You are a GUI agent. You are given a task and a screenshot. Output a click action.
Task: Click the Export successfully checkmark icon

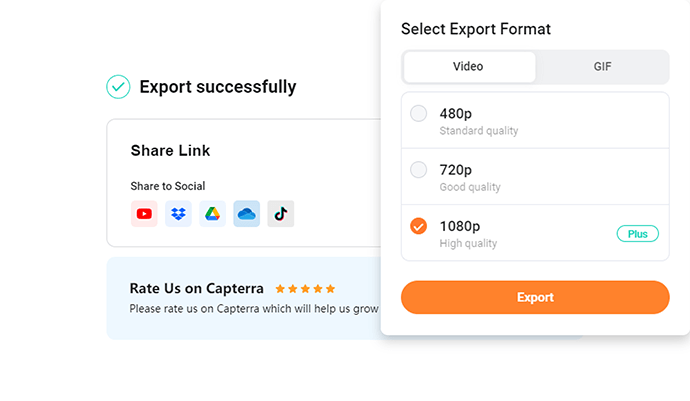tap(118, 87)
